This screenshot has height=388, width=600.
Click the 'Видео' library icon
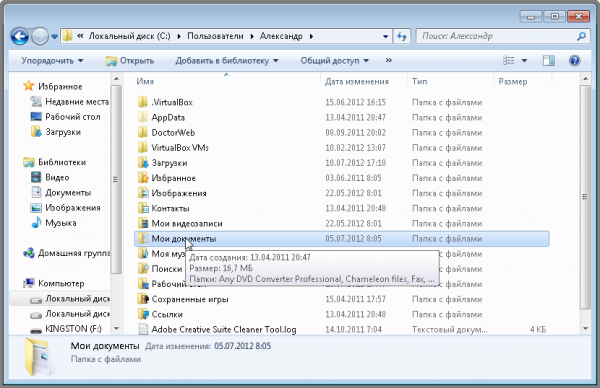pos(36,177)
